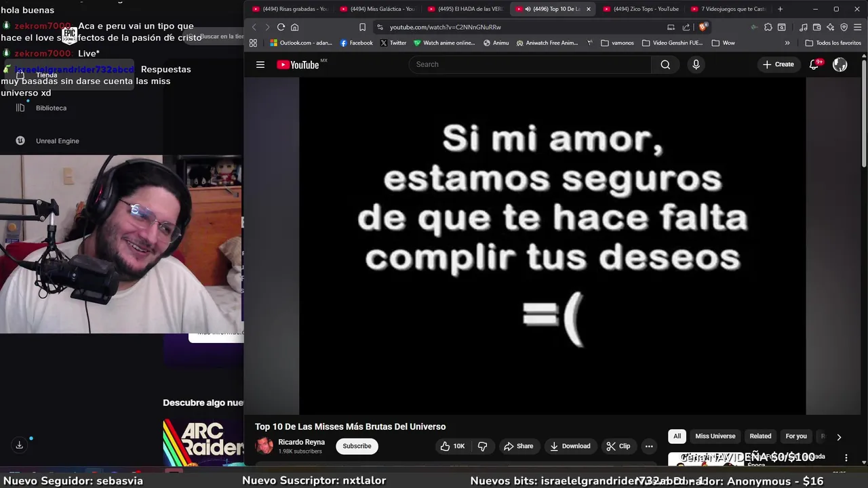Dislike the video with thumbs down
The height and width of the screenshot is (488, 868).
483,446
